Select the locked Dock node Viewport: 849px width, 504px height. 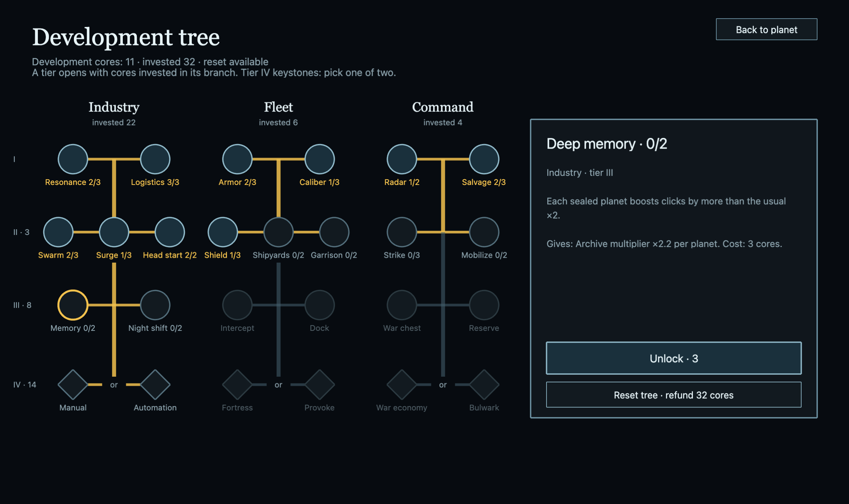[x=320, y=305]
